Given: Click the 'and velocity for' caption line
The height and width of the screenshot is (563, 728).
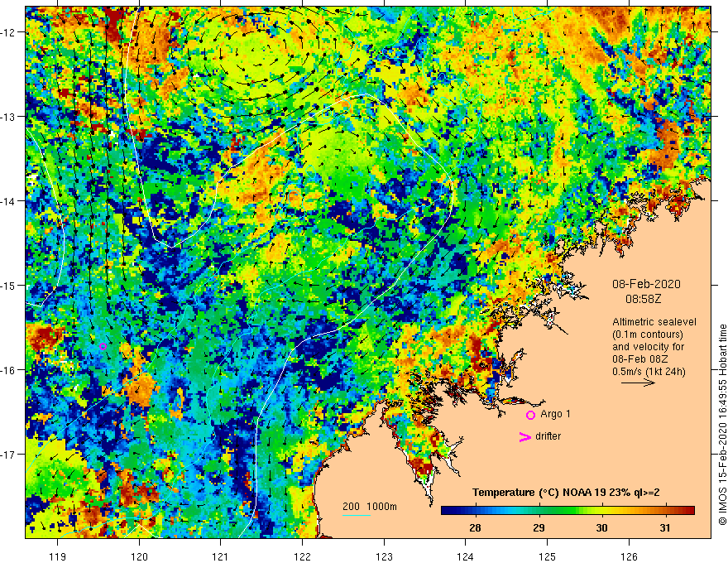Looking at the screenshot, I should coord(648,347).
